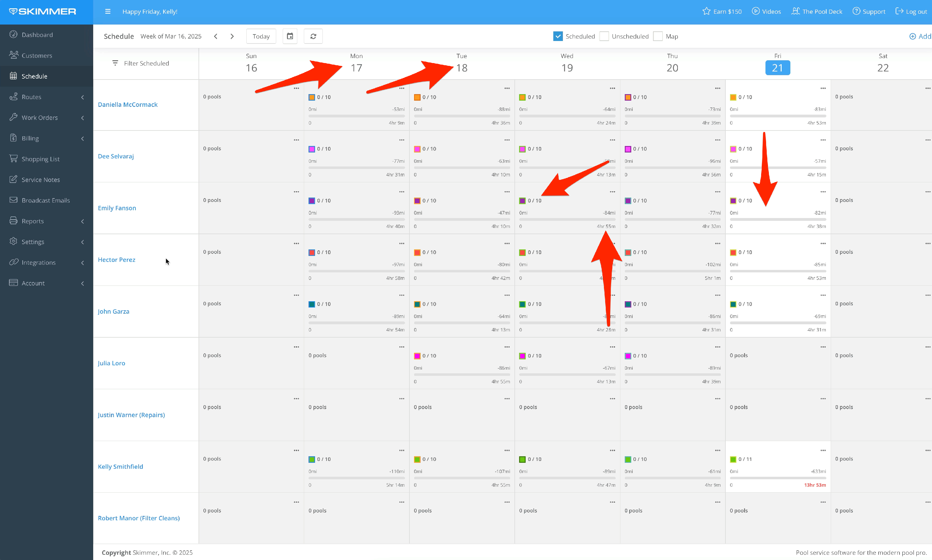This screenshot has width=932, height=560.
Task: Open Daniella McCormack technician link
Action: pos(128,105)
